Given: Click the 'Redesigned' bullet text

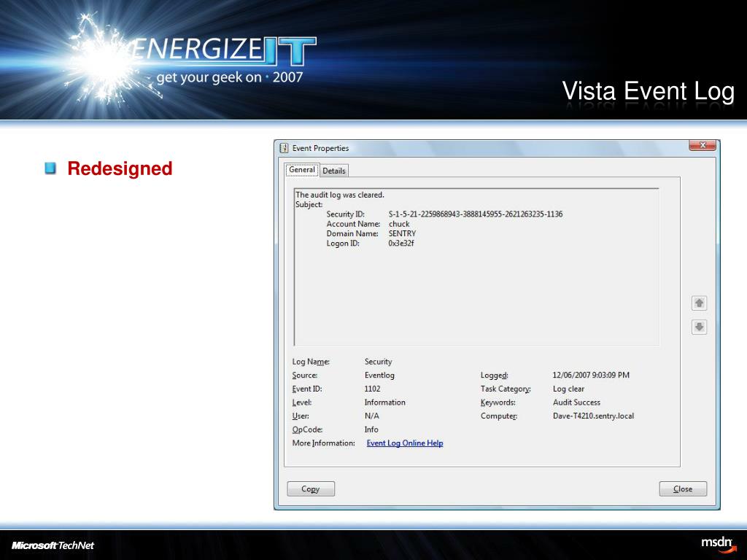Looking at the screenshot, I should (x=120, y=168).
